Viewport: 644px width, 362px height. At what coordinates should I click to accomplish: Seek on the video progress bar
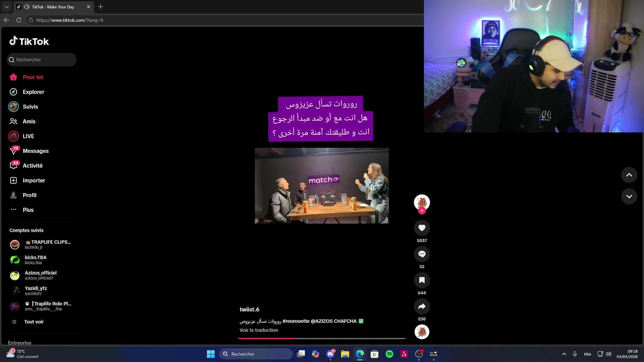click(x=321, y=338)
